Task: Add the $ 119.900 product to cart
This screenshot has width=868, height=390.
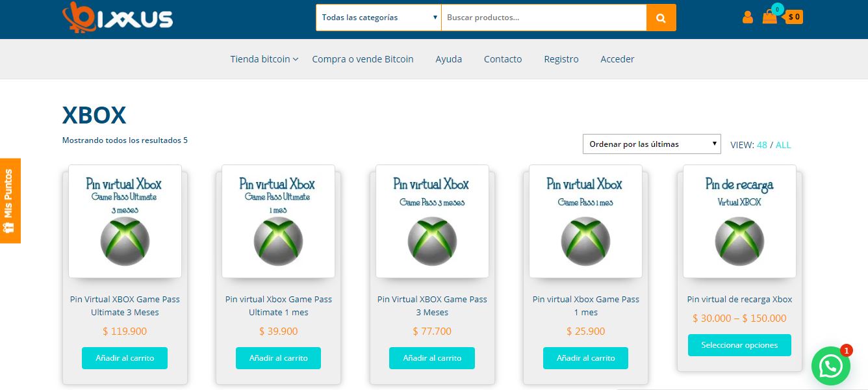Action: 125,358
